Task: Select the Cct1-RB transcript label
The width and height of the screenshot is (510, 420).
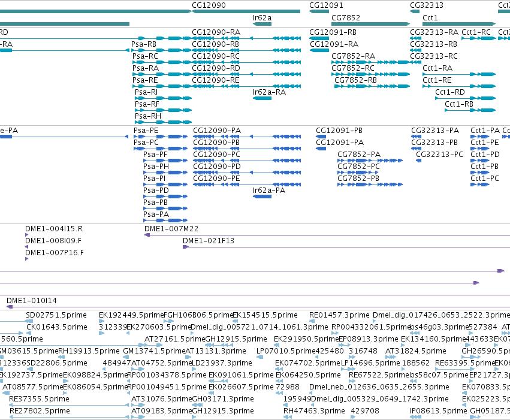Action: [x=459, y=104]
